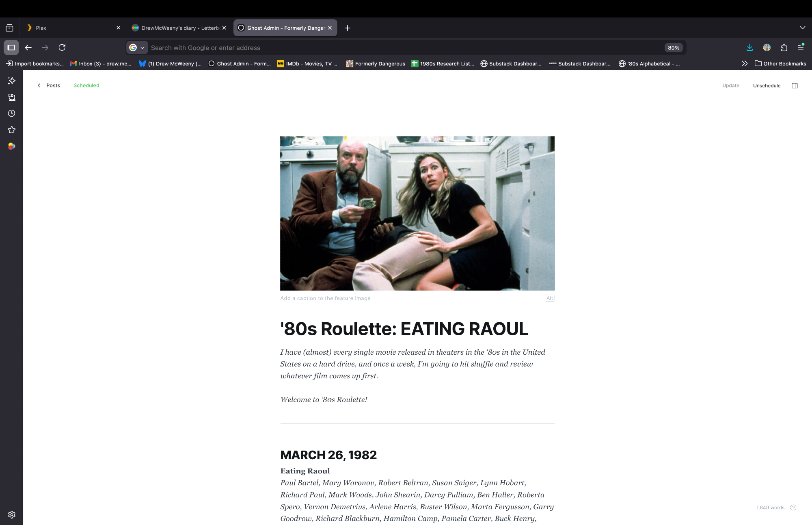
Task: Expand the tab list chevron
Action: click(x=802, y=28)
